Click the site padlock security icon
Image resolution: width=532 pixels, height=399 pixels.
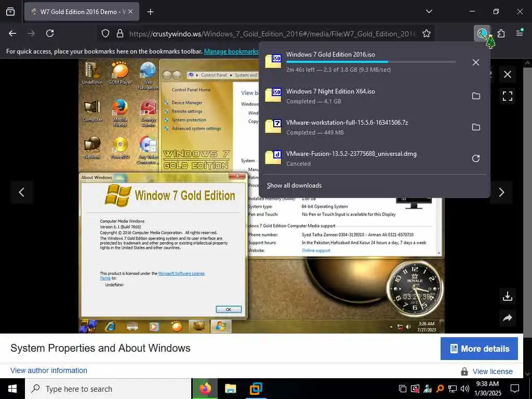[120, 34]
